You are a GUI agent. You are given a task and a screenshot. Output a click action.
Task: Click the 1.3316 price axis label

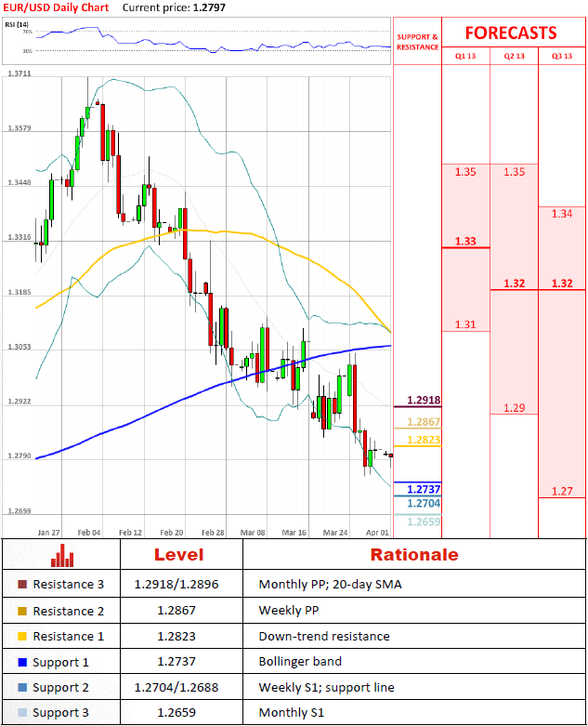click(x=20, y=237)
